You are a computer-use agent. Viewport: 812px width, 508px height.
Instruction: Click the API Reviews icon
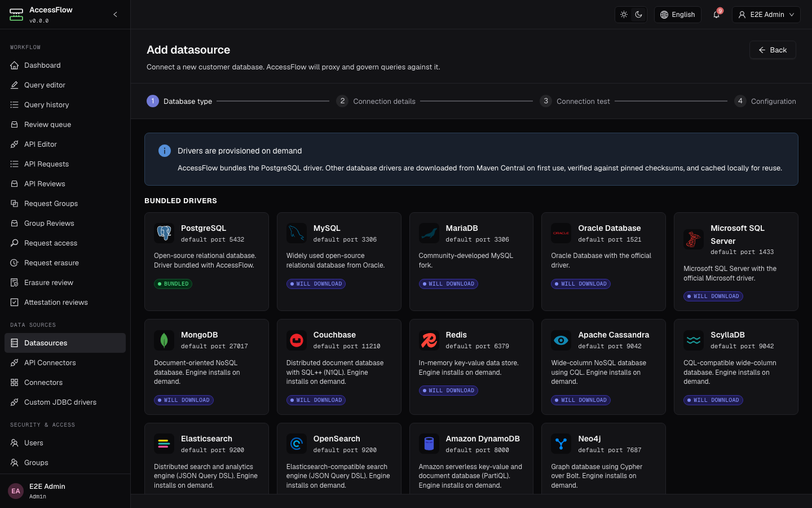(15, 184)
